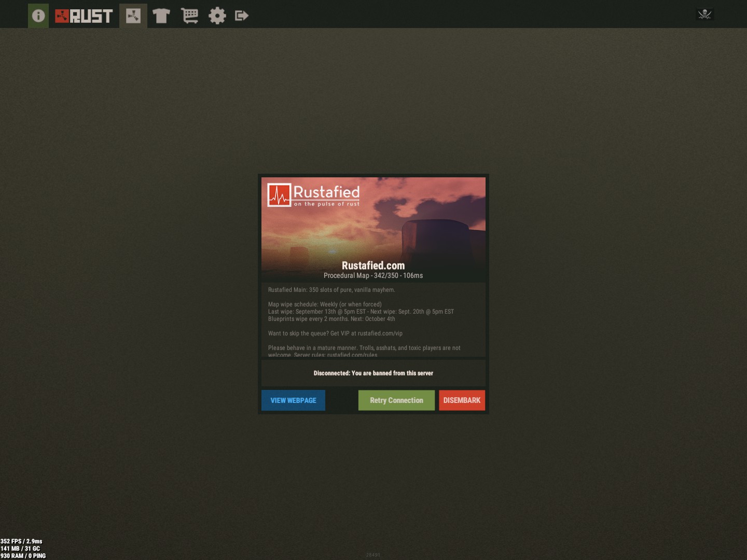Click the quit game exit icon
Screen dimensions: 747x560
pos(242,16)
